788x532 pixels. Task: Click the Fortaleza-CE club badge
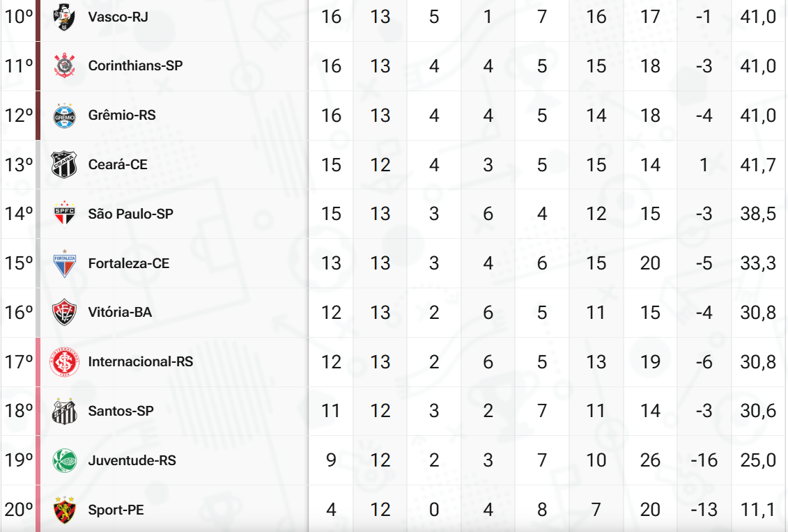click(65, 263)
